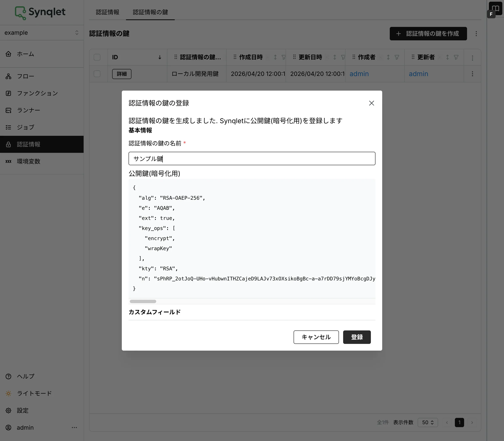The height and width of the screenshot is (441, 504).
Task: Toggle select-all checkbox in table header
Action: pyautogui.click(x=97, y=57)
